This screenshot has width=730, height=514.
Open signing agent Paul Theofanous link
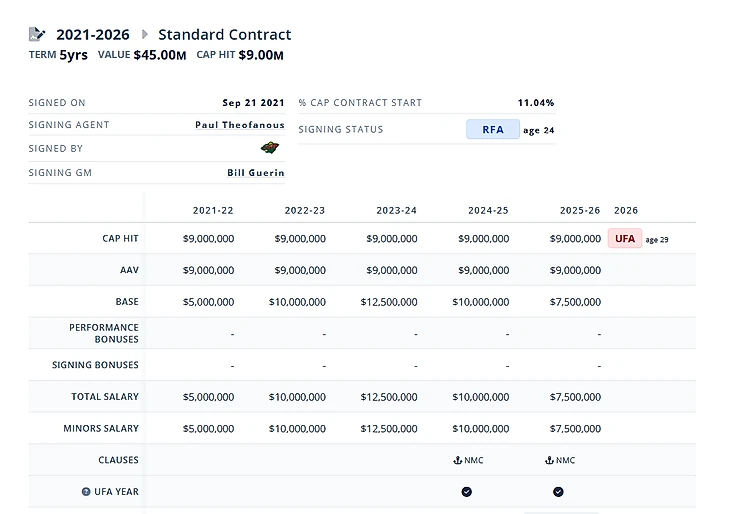pos(239,125)
